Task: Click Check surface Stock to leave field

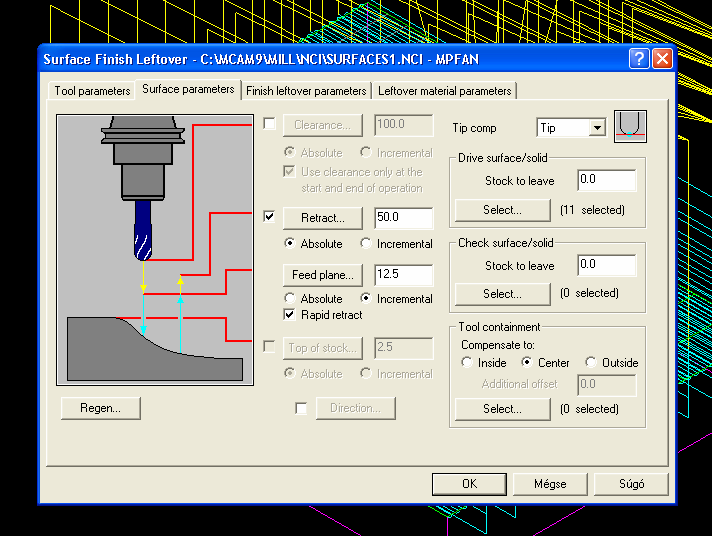Action: click(607, 265)
